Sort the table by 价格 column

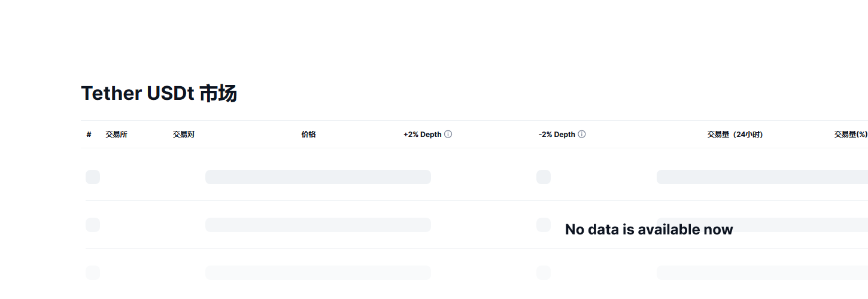tap(308, 135)
